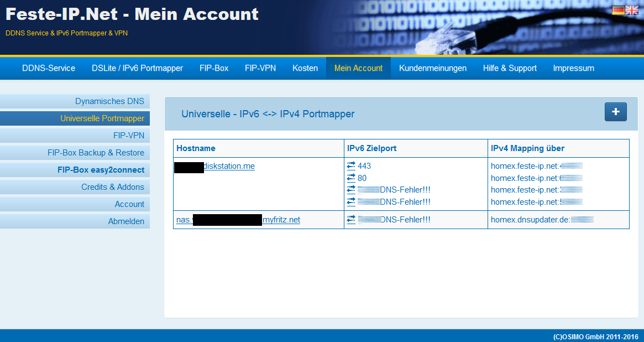Click fourth homex.feste-ip.net mapping entry
Image resolution: width=644 pixels, height=342 pixels.
coord(536,202)
